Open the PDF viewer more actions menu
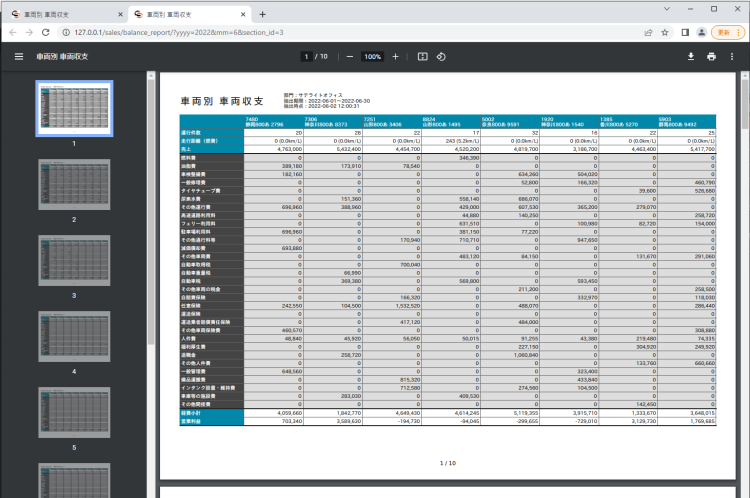 coord(732,57)
